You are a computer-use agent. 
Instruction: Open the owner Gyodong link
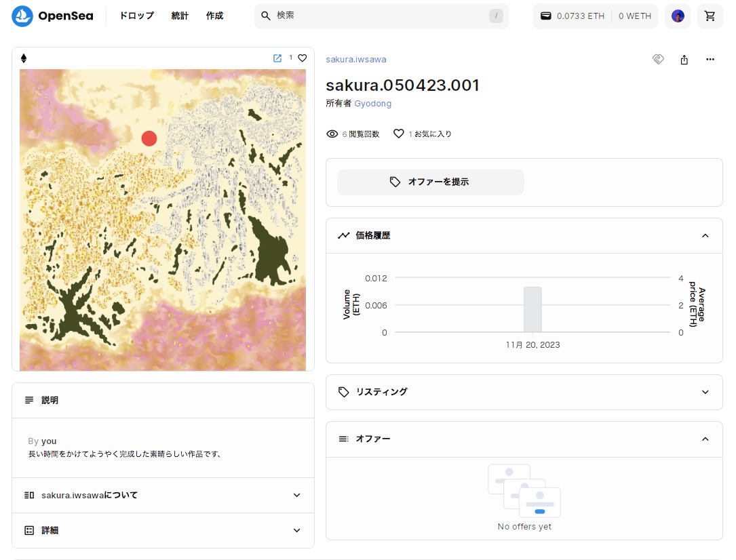tap(372, 104)
